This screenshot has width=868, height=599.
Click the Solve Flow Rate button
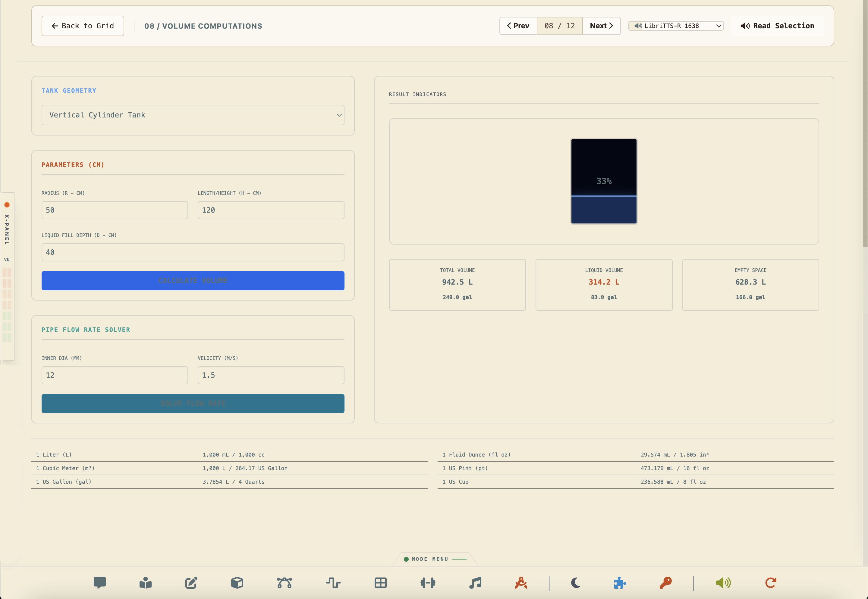pyautogui.click(x=193, y=404)
